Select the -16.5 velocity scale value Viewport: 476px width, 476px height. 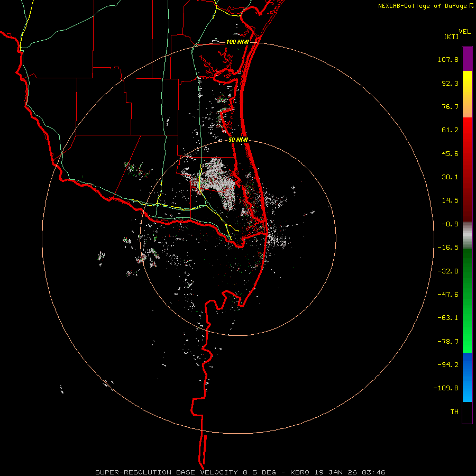pos(448,248)
